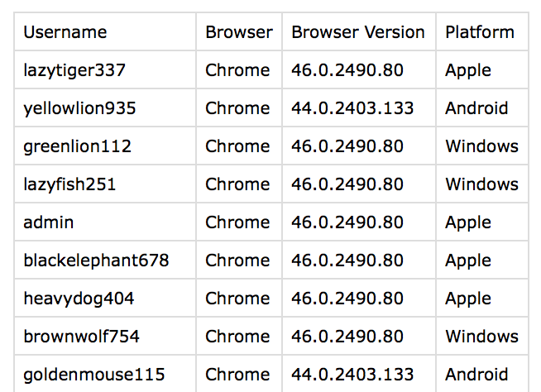Image resolution: width=541 pixels, height=392 pixels.
Task: Click the Username column header
Action: coord(105,31)
